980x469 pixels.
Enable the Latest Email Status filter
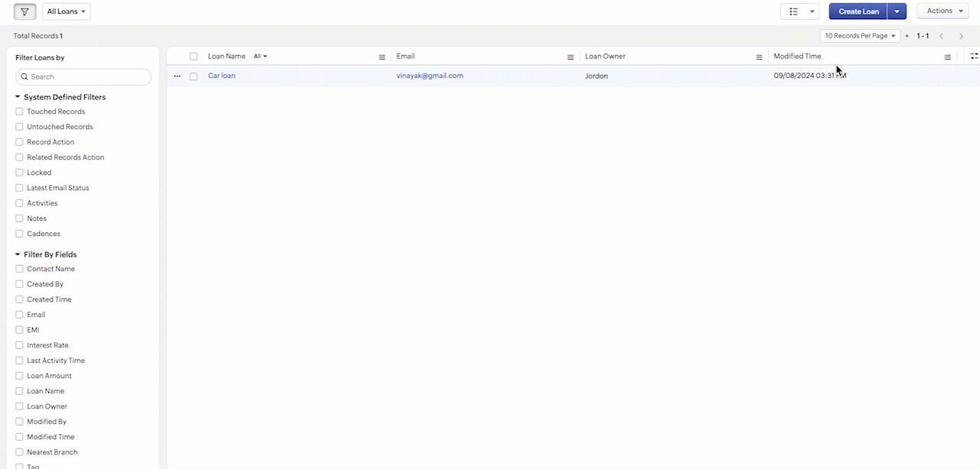[x=20, y=188]
